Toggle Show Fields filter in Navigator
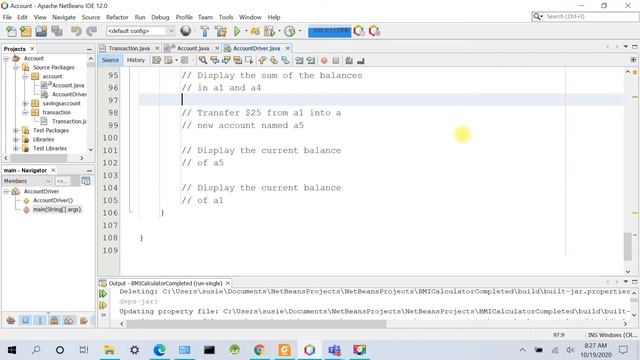The height and width of the screenshot is (360, 640). pos(25,320)
